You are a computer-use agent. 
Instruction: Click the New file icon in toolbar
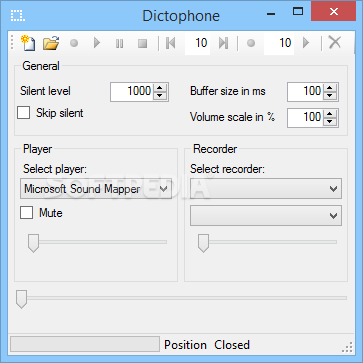point(28,43)
